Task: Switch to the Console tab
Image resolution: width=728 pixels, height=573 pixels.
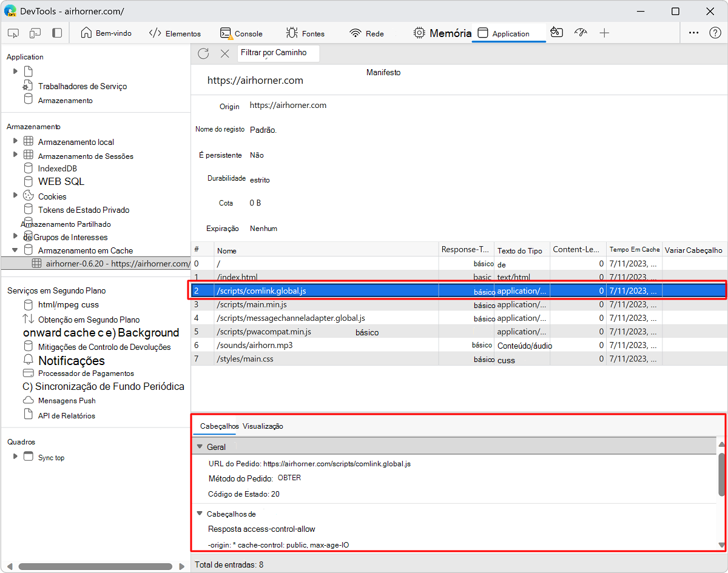Action: [x=241, y=33]
